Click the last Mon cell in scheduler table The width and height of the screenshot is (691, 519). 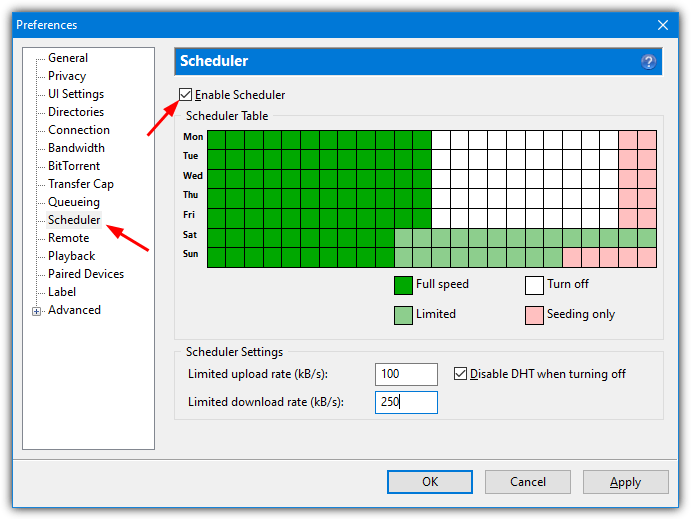click(x=647, y=140)
